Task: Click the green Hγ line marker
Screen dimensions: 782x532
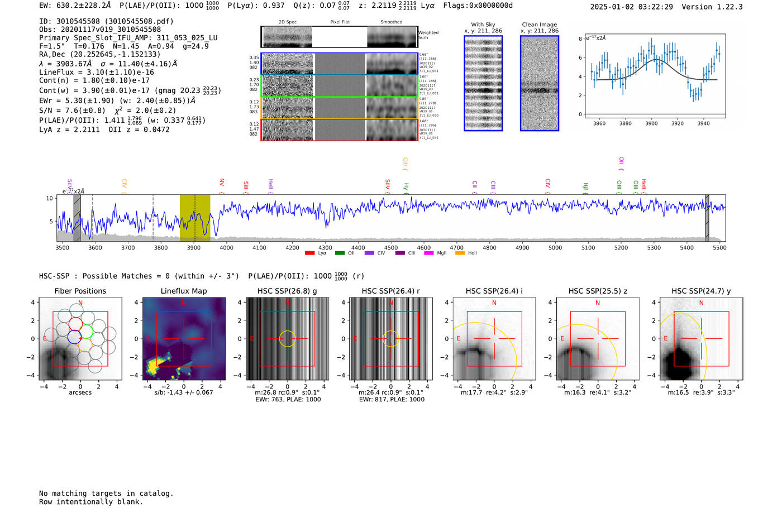Action: tap(407, 188)
